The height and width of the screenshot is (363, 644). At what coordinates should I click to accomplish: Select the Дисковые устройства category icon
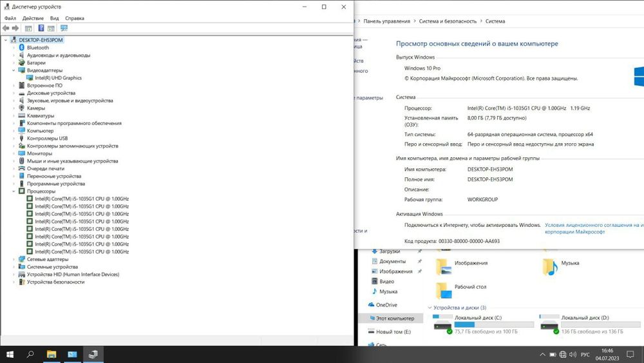pos(22,93)
